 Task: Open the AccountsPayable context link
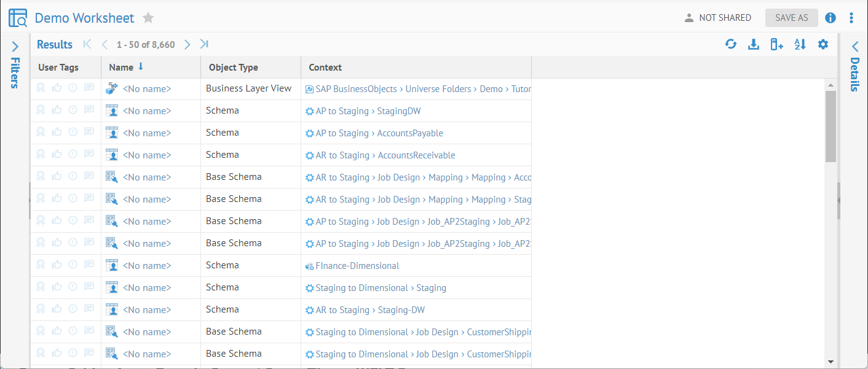click(x=409, y=133)
